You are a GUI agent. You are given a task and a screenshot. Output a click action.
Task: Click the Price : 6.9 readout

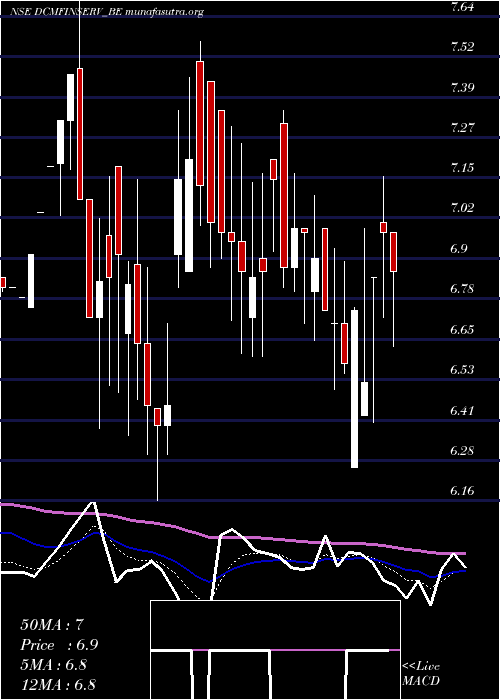pos(59,645)
